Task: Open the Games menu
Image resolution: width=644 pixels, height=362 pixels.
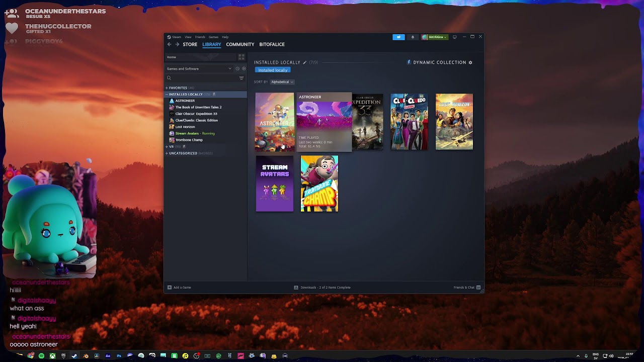Action: 213,37
